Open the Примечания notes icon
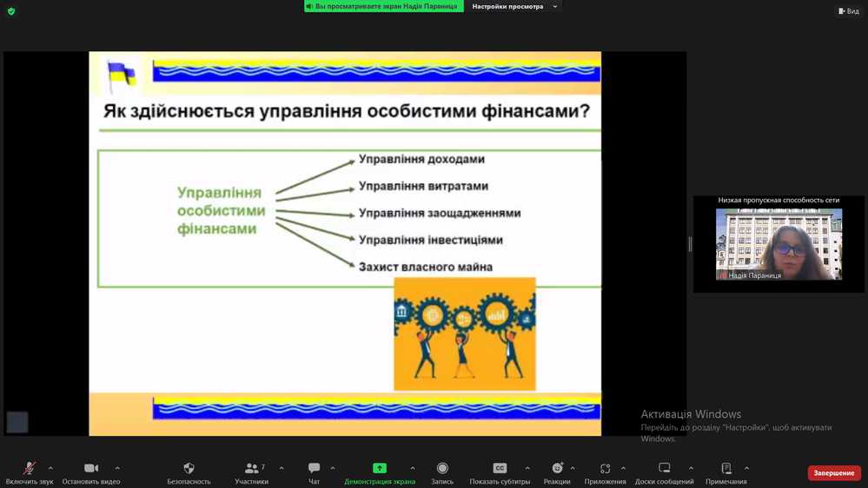868x488 pixels. (x=726, y=469)
